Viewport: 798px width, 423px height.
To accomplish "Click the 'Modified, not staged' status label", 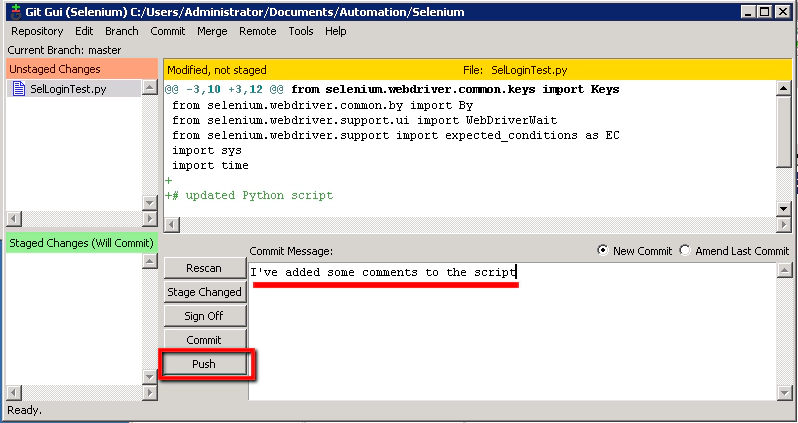I will click(217, 70).
